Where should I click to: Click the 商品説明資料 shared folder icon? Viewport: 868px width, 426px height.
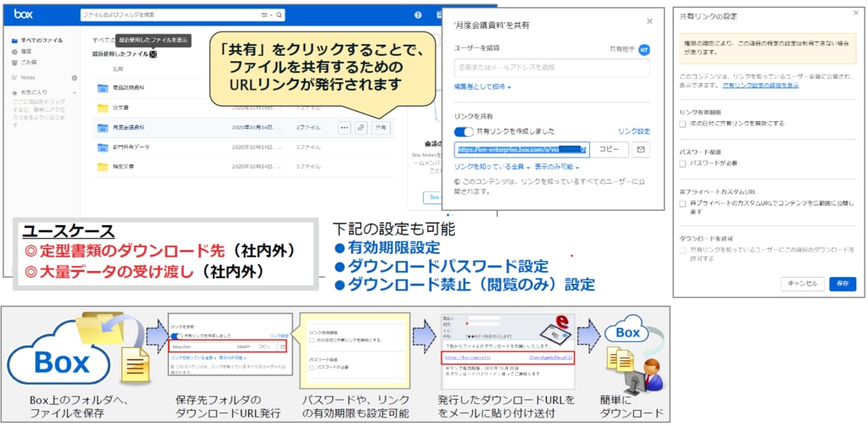tap(103, 88)
